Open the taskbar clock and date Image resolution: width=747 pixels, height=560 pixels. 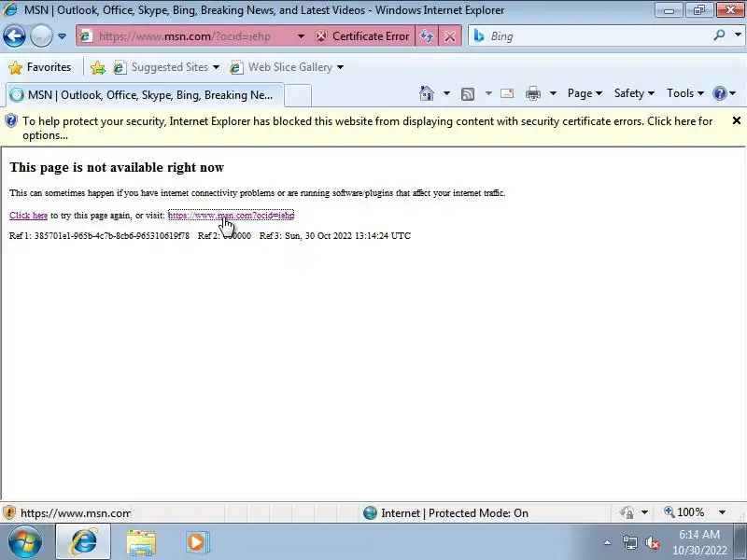[698, 542]
